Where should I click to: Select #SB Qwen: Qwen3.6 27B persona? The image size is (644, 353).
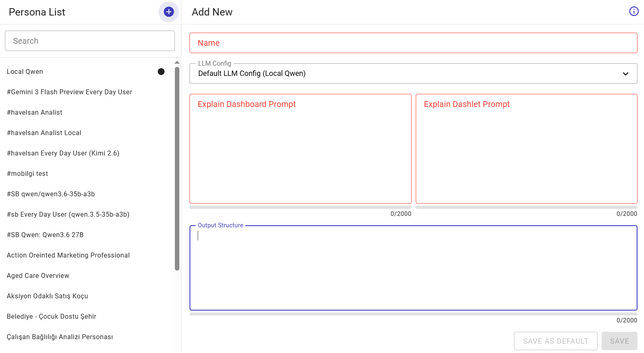click(x=86, y=235)
